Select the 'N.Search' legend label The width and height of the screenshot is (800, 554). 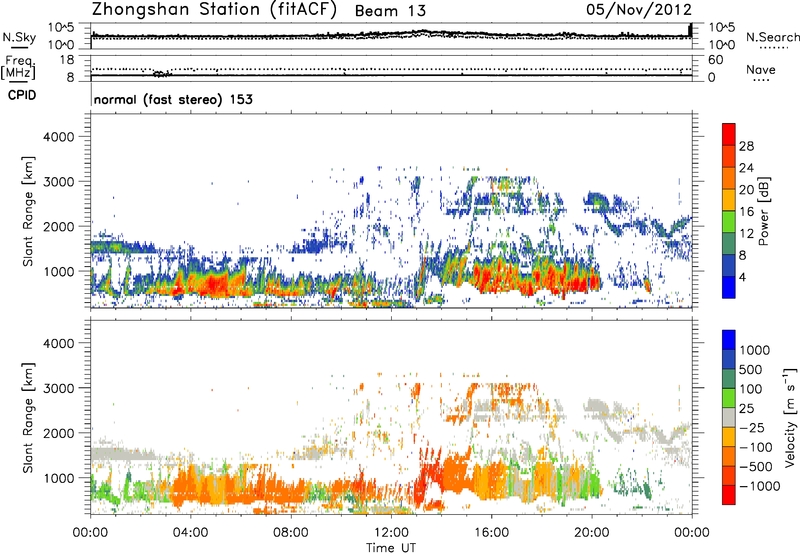pos(772,37)
